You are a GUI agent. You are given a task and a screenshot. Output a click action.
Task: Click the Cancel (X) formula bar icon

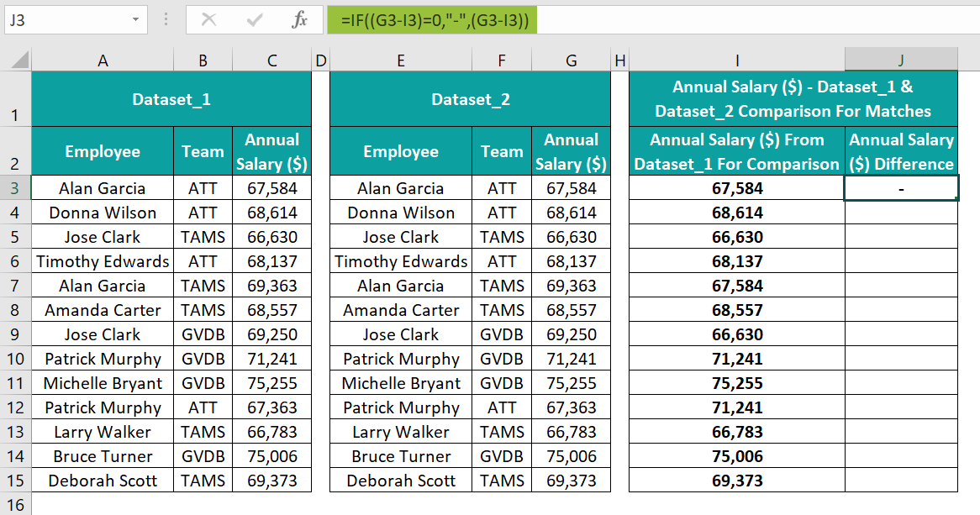click(208, 20)
